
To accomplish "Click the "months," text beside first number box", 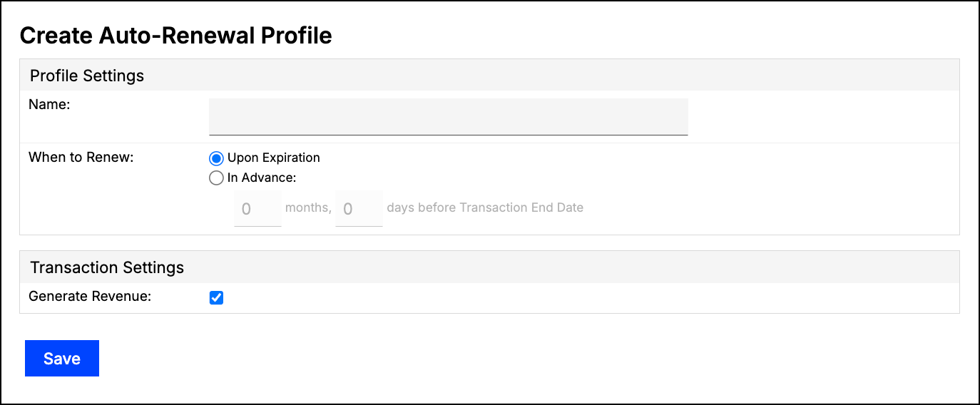I will (x=308, y=207).
